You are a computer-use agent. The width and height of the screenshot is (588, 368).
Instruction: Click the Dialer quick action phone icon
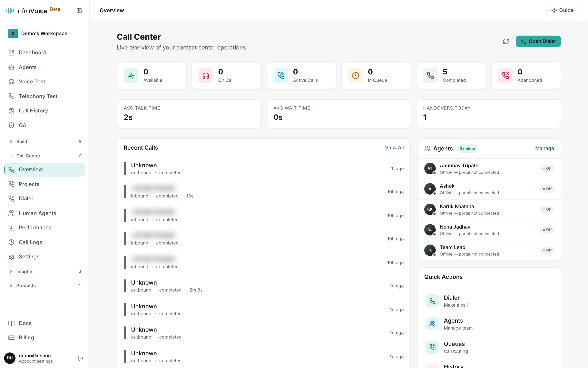click(x=432, y=301)
